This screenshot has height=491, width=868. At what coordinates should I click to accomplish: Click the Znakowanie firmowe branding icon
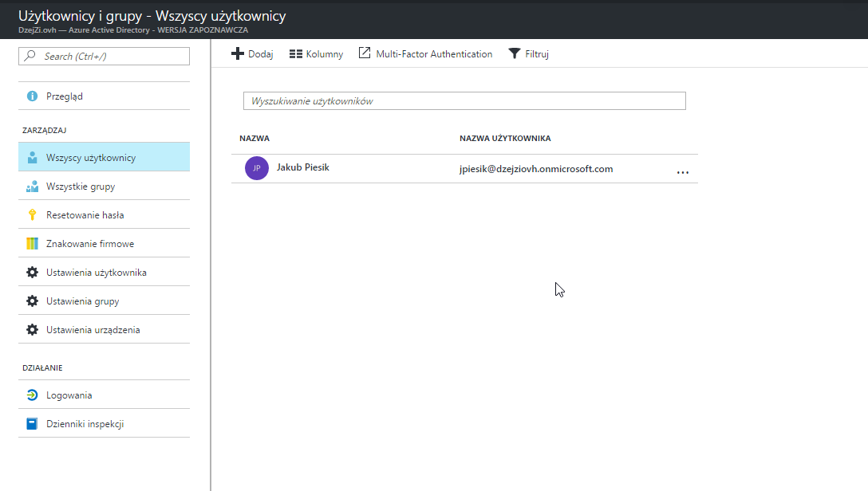click(x=32, y=244)
